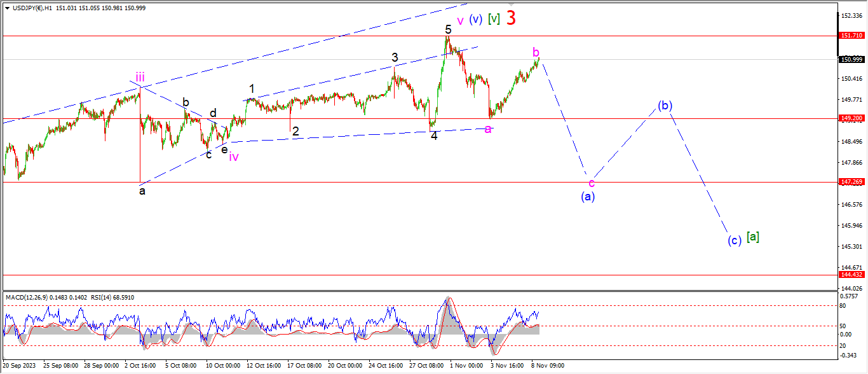
Task: Click the 2 Oct 16:00 time label
Action: (x=140, y=366)
